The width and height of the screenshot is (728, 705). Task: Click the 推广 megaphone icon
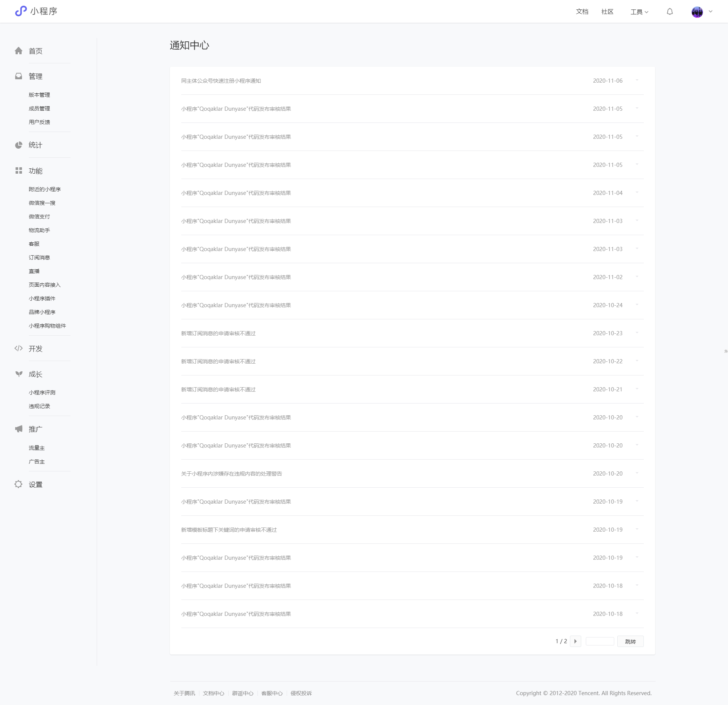[x=19, y=429]
